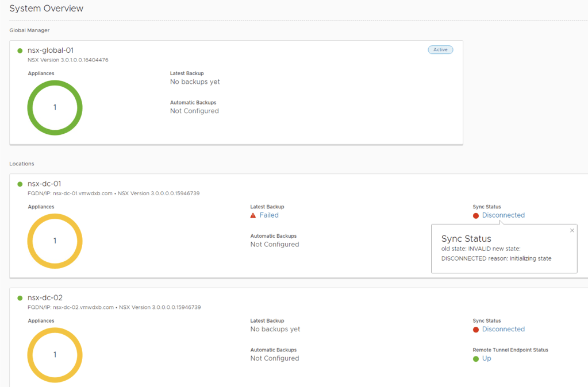Select the nsx-dc-02 location name
The height and width of the screenshot is (387, 588).
point(45,297)
